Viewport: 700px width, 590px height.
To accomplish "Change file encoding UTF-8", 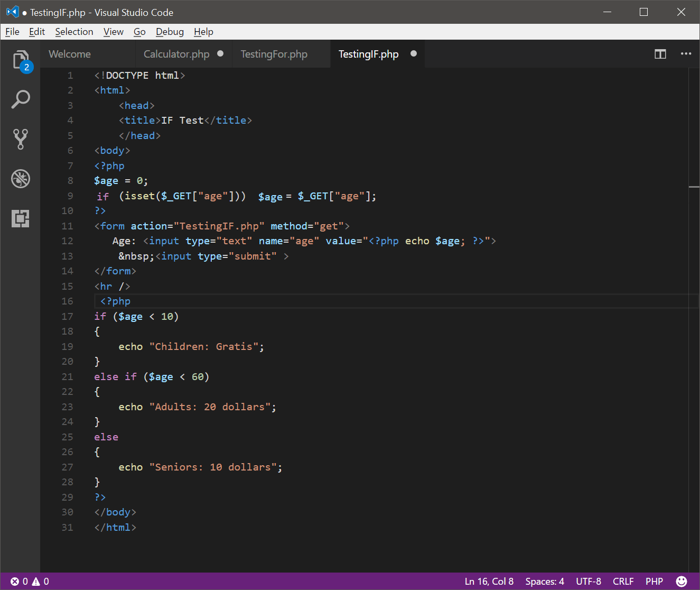I will pyautogui.click(x=589, y=581).
